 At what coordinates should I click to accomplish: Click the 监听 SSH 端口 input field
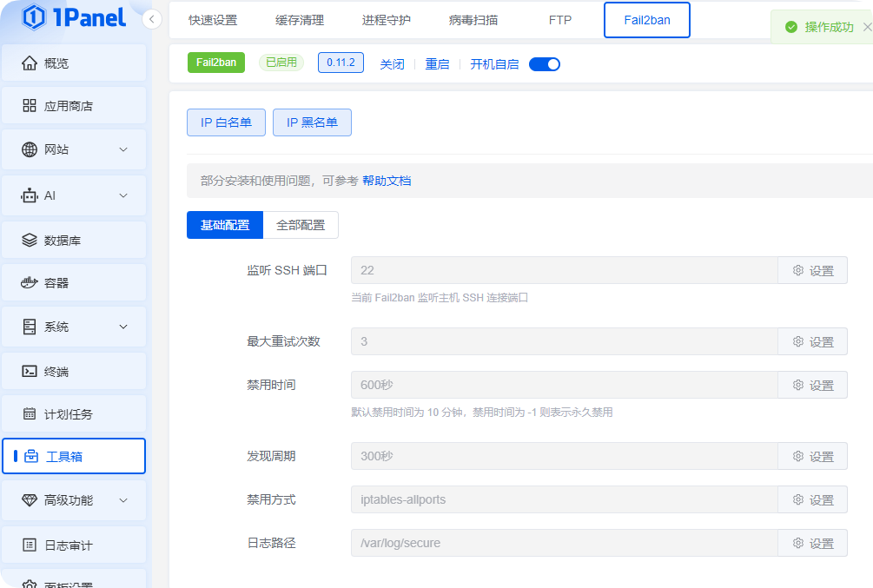pyautogui.click(x=564, y=270)
